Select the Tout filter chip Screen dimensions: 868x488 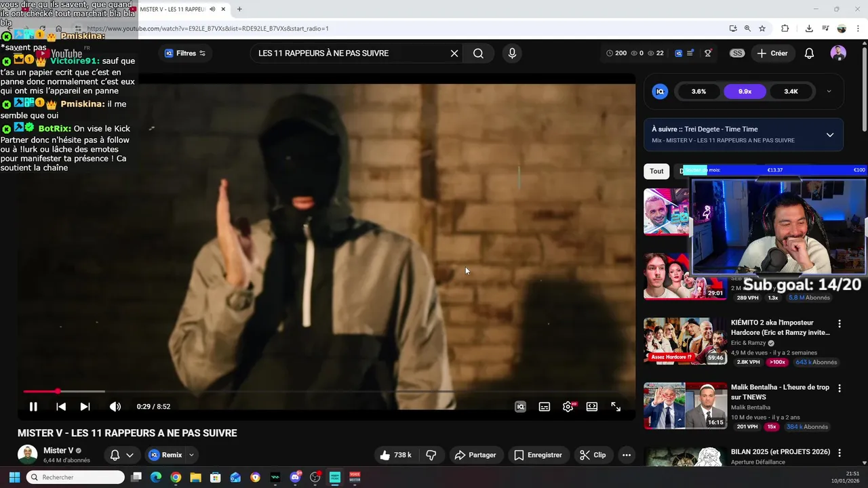(x=656, y=171)
